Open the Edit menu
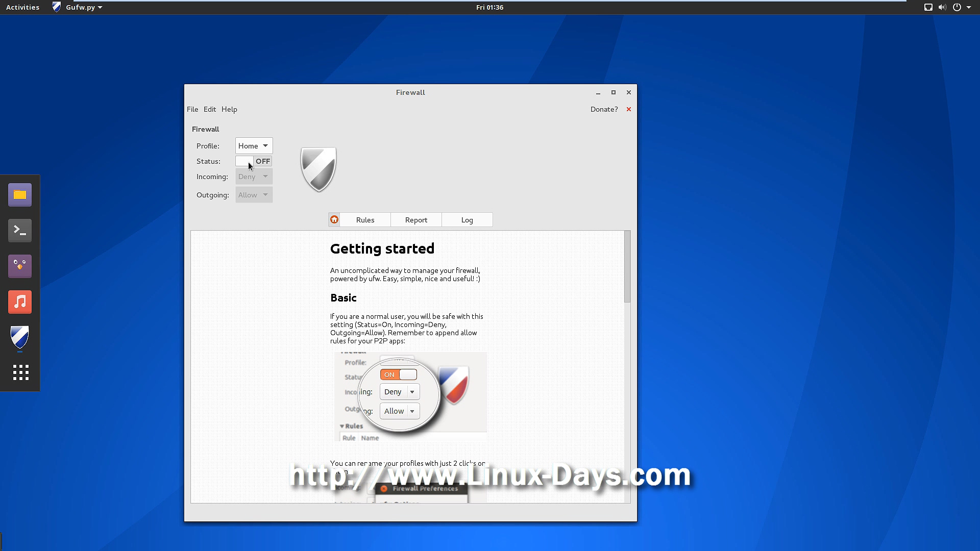 tap(210, 109)
